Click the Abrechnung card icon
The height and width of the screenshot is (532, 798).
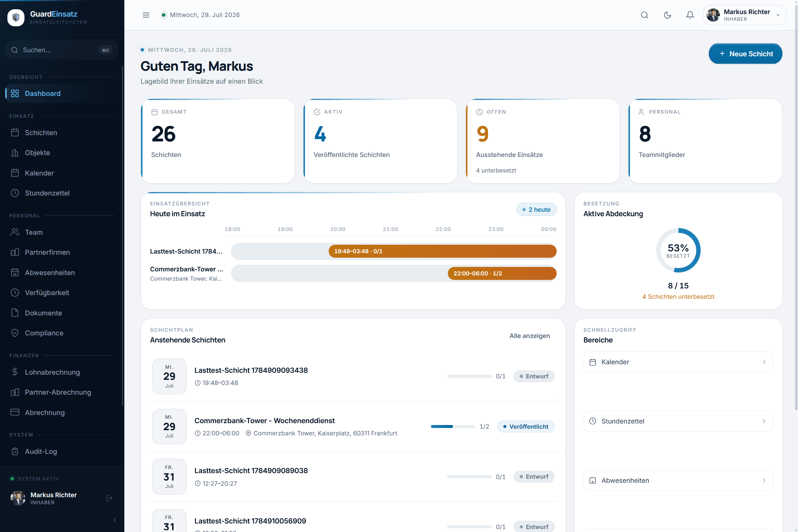pyautogui.click(x=15, y=412)
